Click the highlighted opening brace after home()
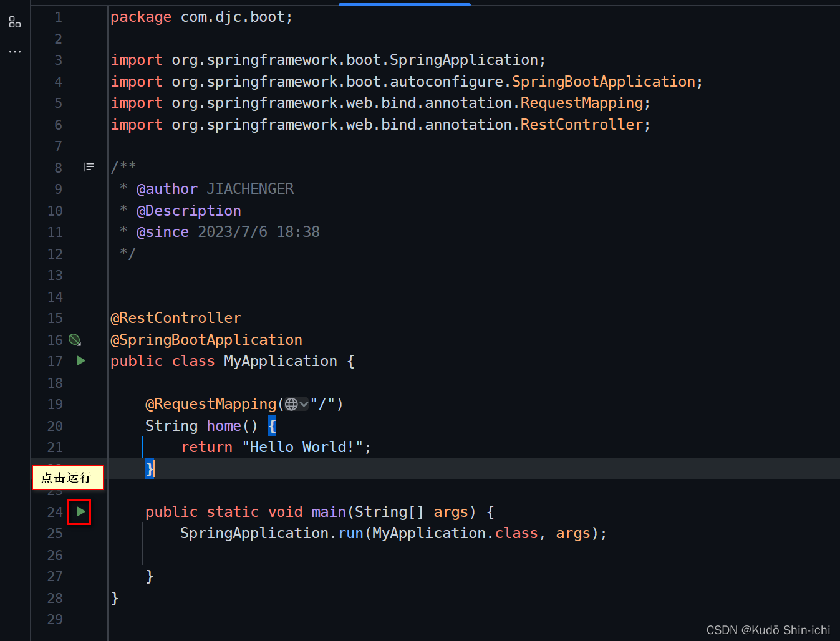 [272, 426]
